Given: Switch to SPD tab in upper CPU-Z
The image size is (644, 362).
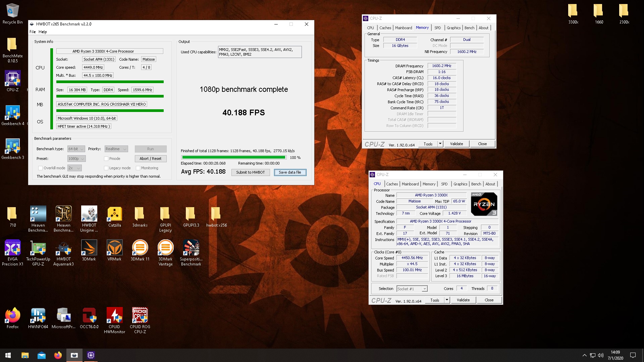Looking at the screenshot, I should tap(437, 28).
